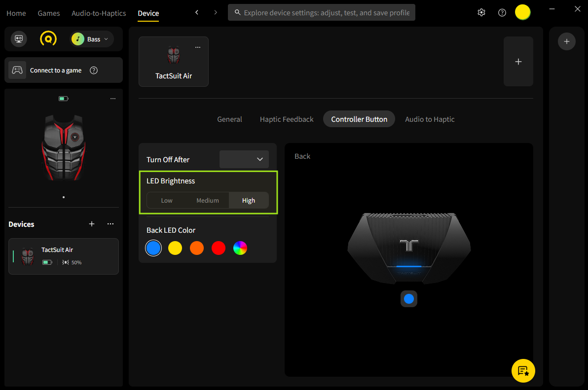Switch to the General settings tab
The image size is (588, 390).
(x=229, y=119)
